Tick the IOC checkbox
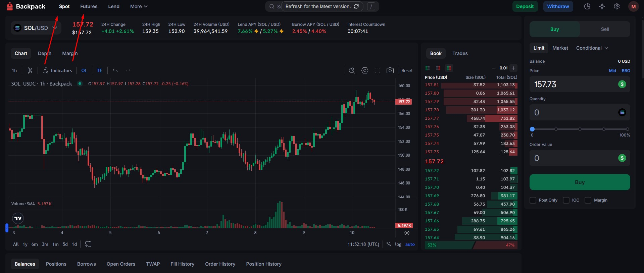Viewport: 644px width, 273px height. 566,200
